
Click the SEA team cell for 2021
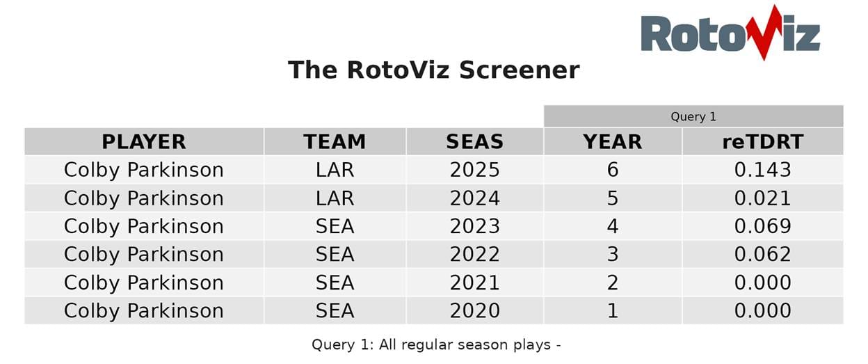click(335, 283)
